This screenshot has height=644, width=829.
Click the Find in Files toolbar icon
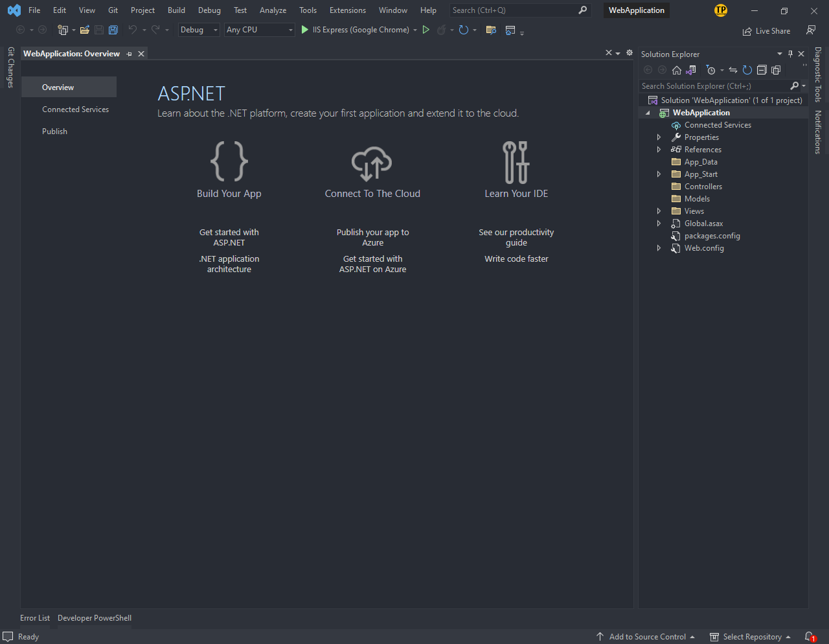(491, 30)
